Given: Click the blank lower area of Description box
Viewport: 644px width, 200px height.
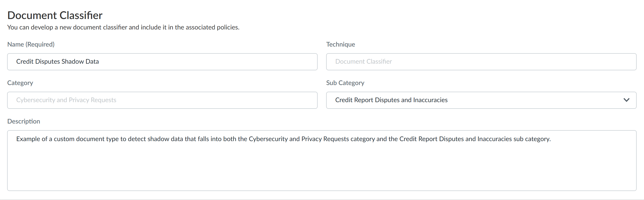Looking at the screenshot, I should [322, 172].
